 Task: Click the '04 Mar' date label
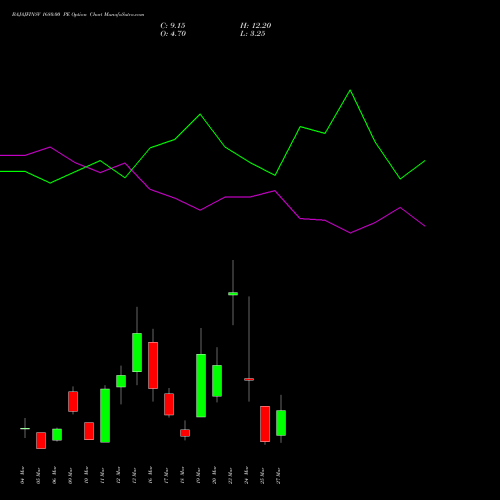[x=22, y=475]
